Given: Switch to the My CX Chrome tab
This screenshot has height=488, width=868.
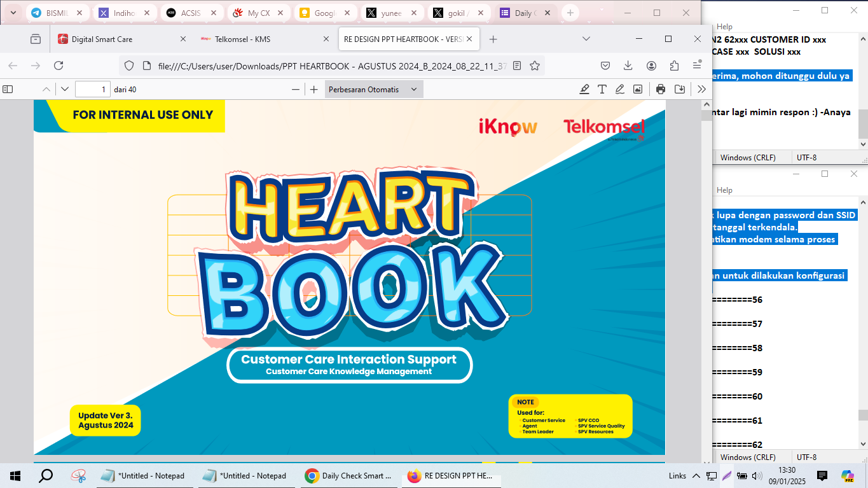Looking at the screenshot, I should point(259,13).
